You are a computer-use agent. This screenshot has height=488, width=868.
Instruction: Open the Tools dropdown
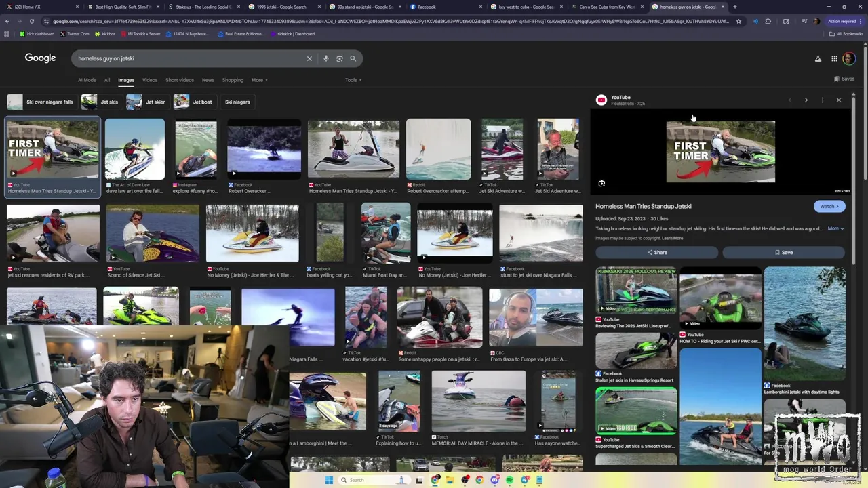point(353,80)
